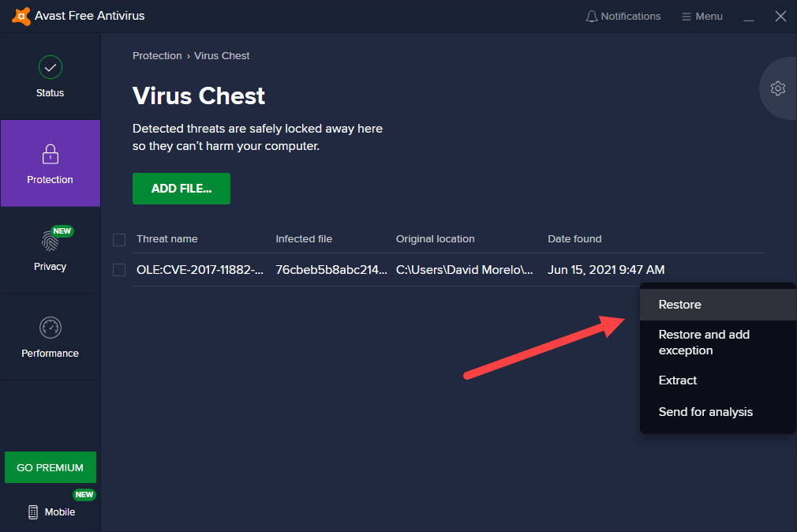Click threat name OLE:CVE-2017-11882-...
The image size is (797, 532).
(200, 270)
